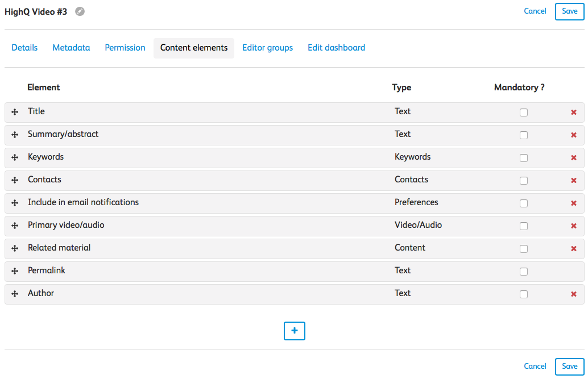The height and width of the screenshot is (379, 588).
Task: Click the move handle beside Contacts
Action: pyautogui.click(x=15, y=181)
